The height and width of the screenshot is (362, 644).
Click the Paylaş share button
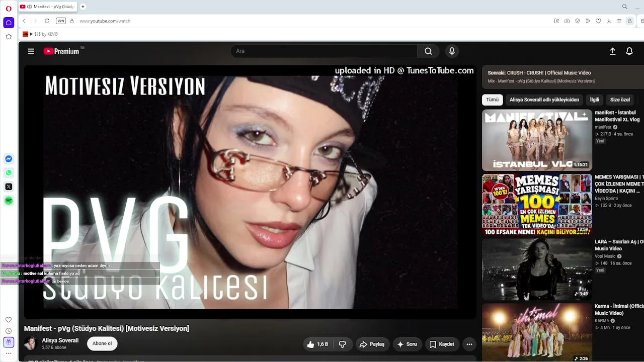[x=372, y=344]
